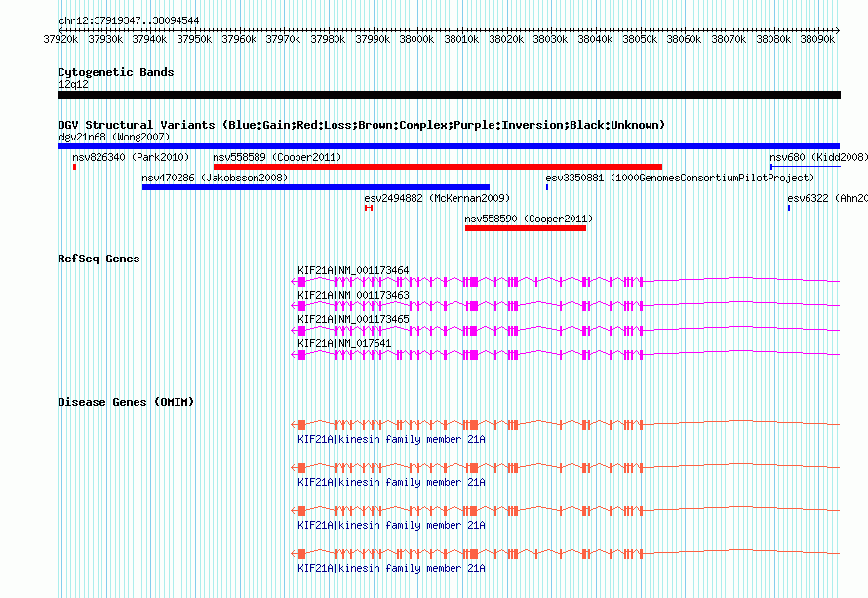The height and width of the screenshot is (598, 868).
Task: Select the long red nsv558589 loss bar
Action: pos(437,167)
